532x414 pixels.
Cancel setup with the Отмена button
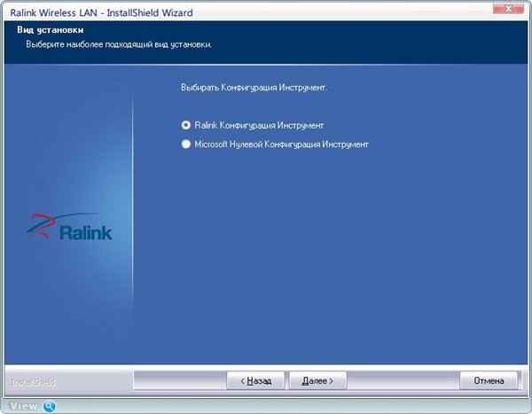pos(489,380)
